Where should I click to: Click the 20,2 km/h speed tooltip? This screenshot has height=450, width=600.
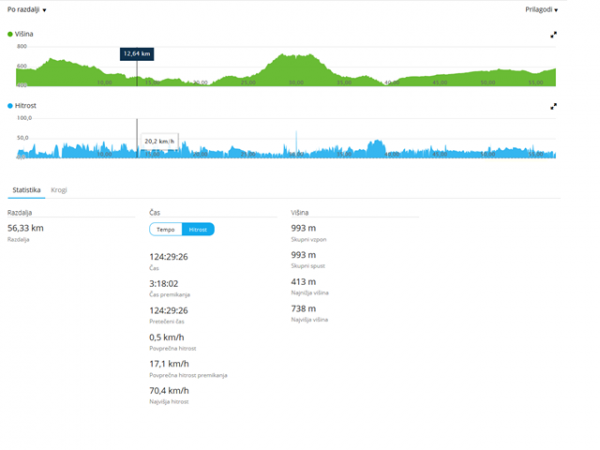pyautogui.click(x=160, y=141)
